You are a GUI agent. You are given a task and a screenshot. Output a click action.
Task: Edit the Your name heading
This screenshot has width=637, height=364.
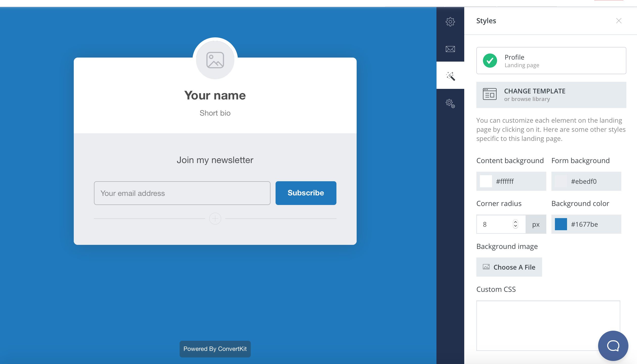(x=215, y=95)
